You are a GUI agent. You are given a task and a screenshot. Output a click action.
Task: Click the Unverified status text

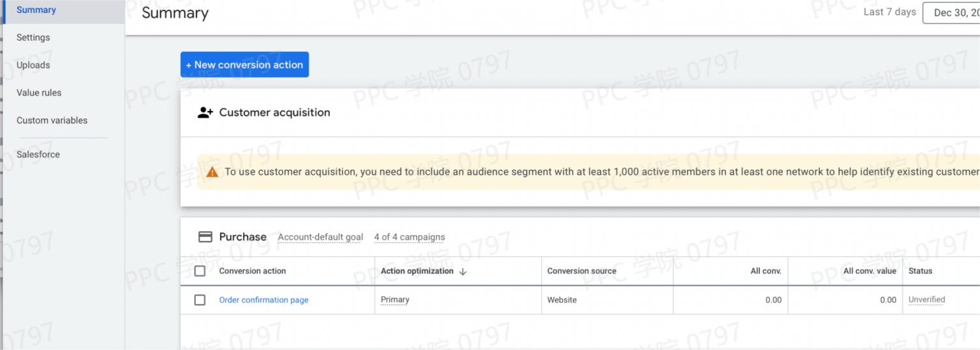click(x=926, y=300)
